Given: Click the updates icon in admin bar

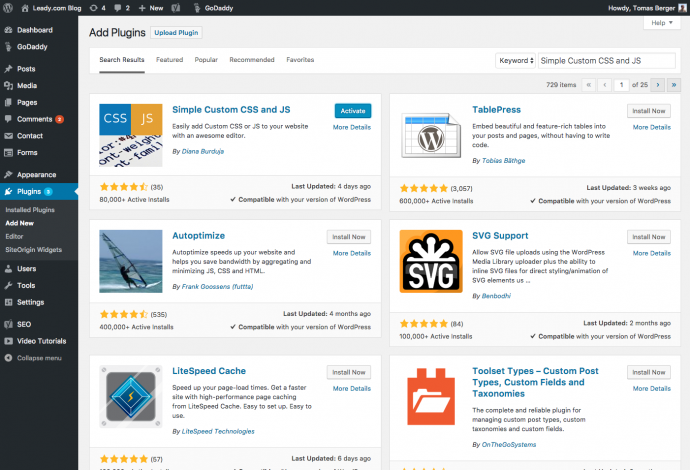Looking at the screenshot, I should click(x=93, y=8).
